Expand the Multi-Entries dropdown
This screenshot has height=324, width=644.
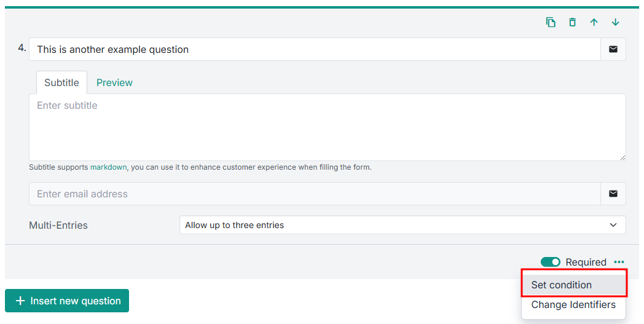coord(402,225)
